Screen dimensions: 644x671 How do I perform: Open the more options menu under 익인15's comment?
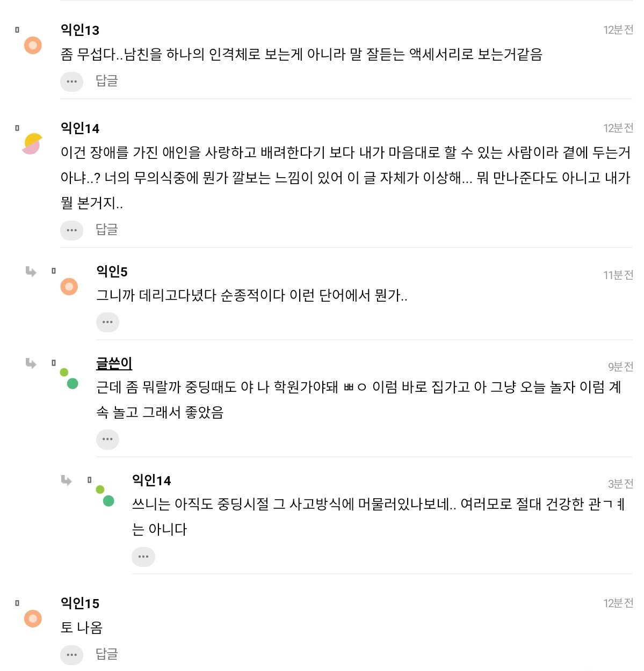(x=71, y=654)
